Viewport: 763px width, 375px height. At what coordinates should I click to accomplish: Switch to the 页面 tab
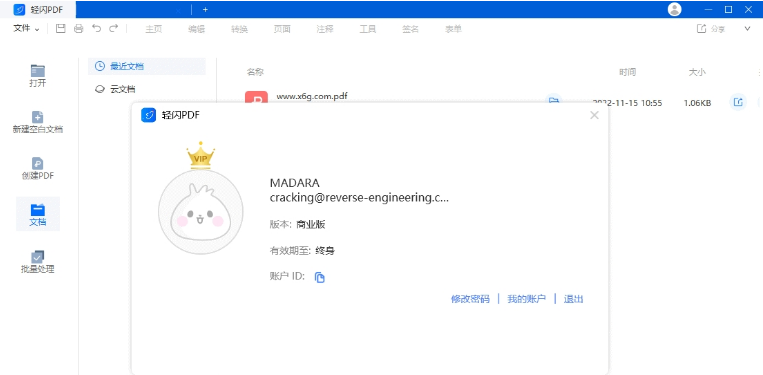click(x=282, y=29)
